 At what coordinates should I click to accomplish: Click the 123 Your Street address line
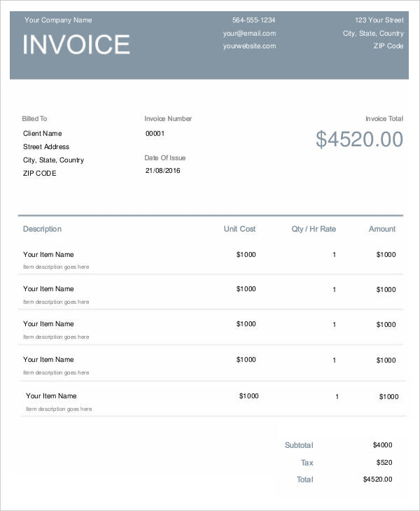coord(379,20)
